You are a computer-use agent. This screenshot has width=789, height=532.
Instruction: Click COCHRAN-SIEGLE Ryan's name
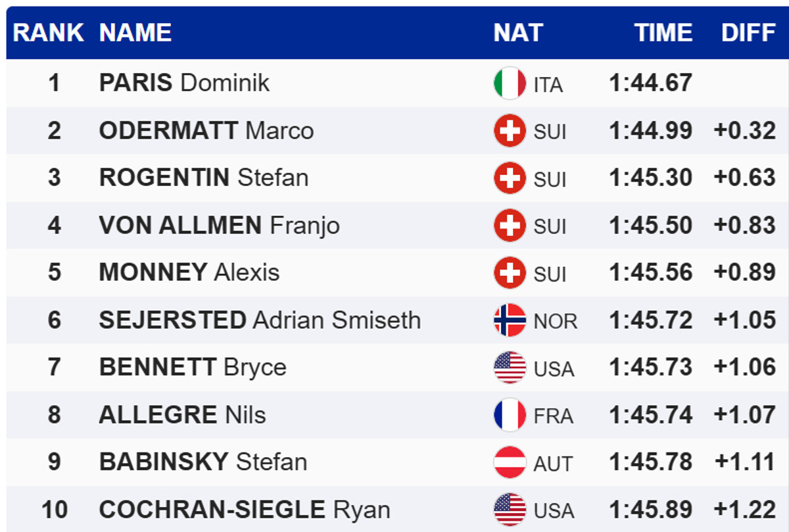coord(245,510)
